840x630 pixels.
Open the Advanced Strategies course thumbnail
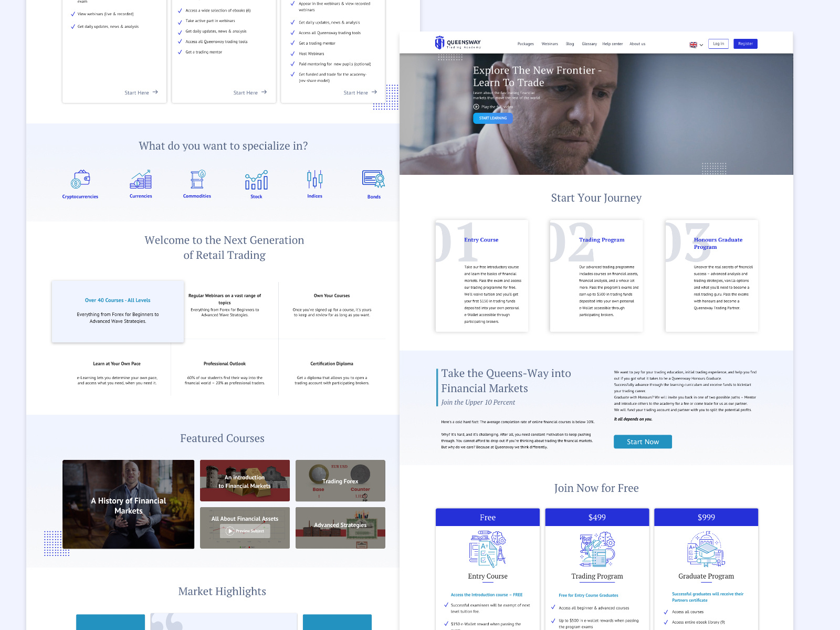(340, 528)
